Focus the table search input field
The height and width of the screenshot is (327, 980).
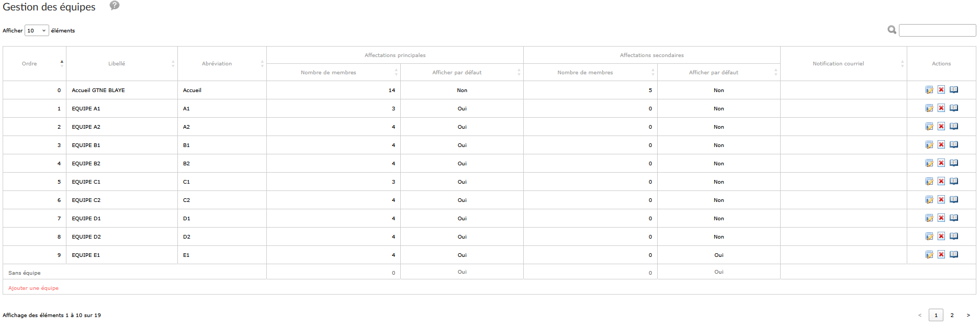click(937, 30)
